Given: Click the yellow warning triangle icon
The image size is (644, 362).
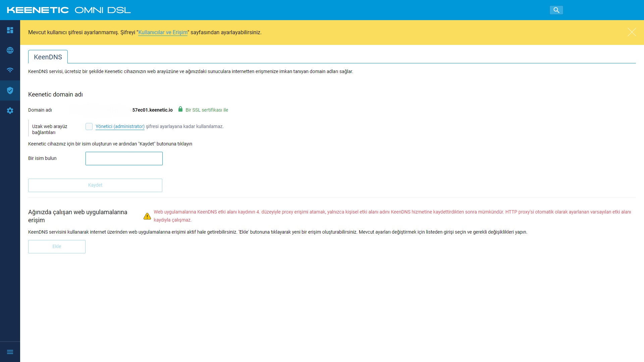Looking at the screenshot, I should tap(147, 216).
